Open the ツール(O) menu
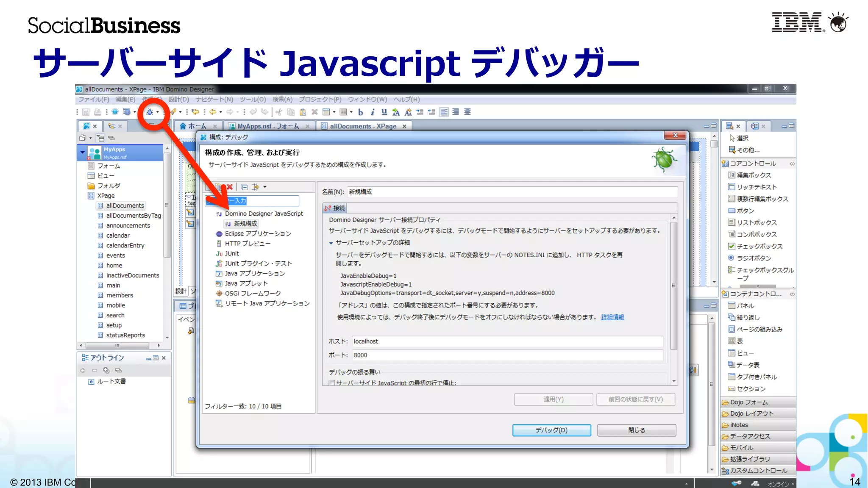 [x=253, y=100]
